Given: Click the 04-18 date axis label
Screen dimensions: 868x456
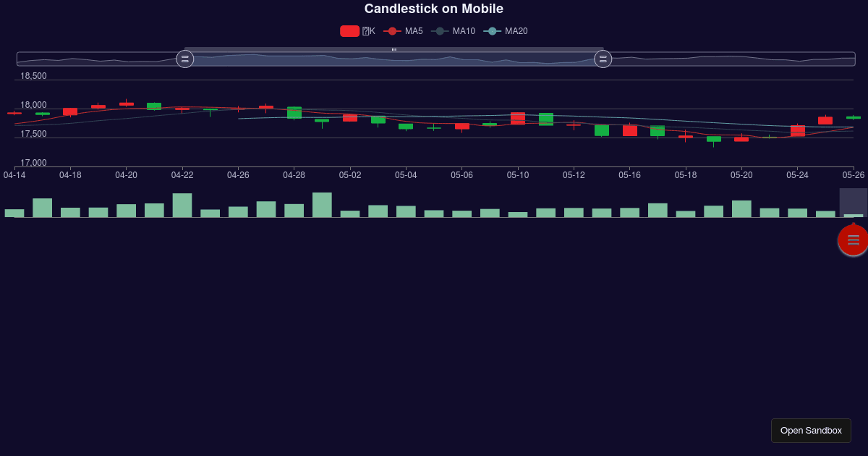Looking at the screenshot, I should click(x=70, y=175).
